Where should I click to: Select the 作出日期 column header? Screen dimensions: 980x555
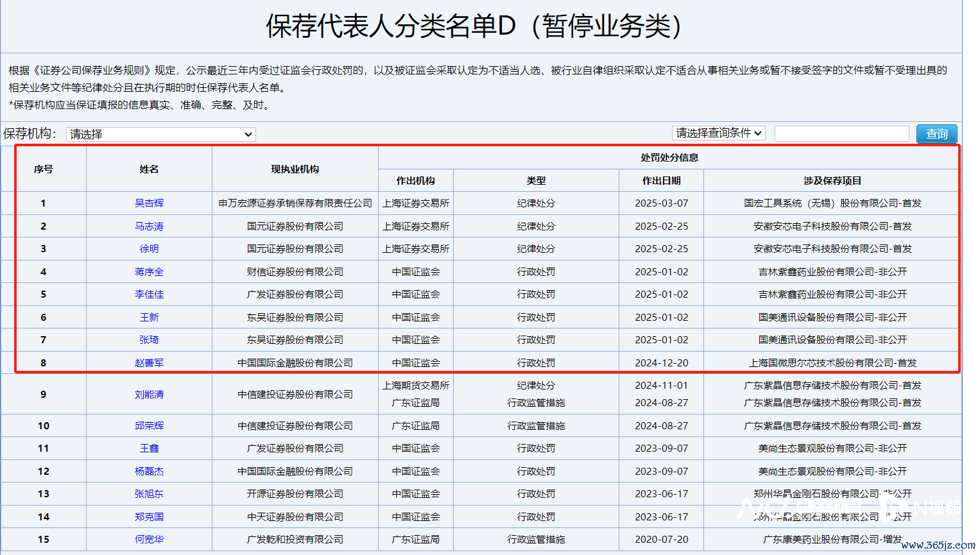662,180
